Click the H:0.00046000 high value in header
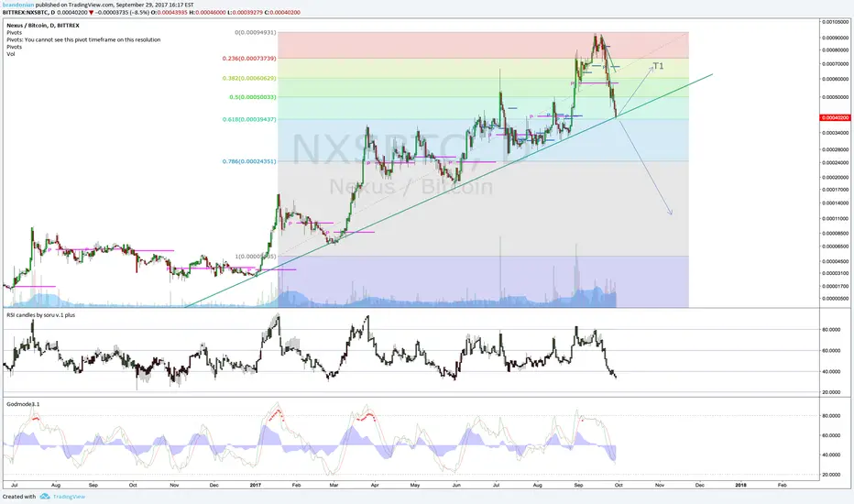This screenshot has width=854, height=504. pyautogui.click(x=207, y=12)
